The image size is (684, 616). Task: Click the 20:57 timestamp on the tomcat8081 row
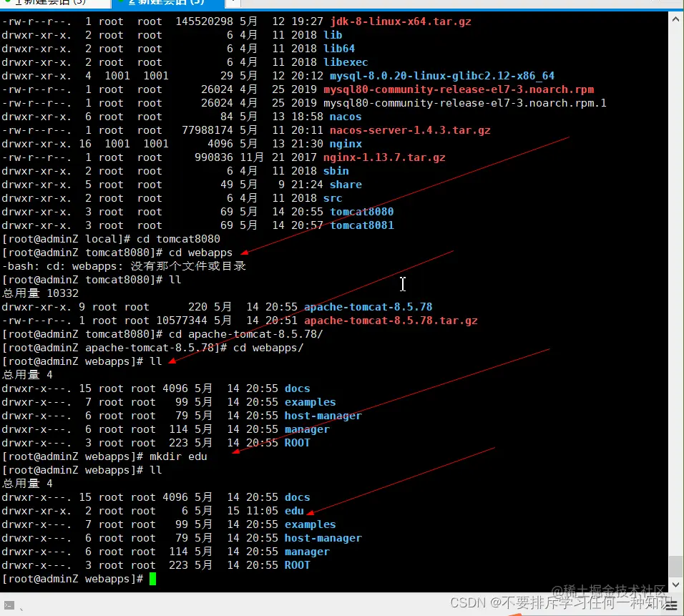click(x=307, y=225)
